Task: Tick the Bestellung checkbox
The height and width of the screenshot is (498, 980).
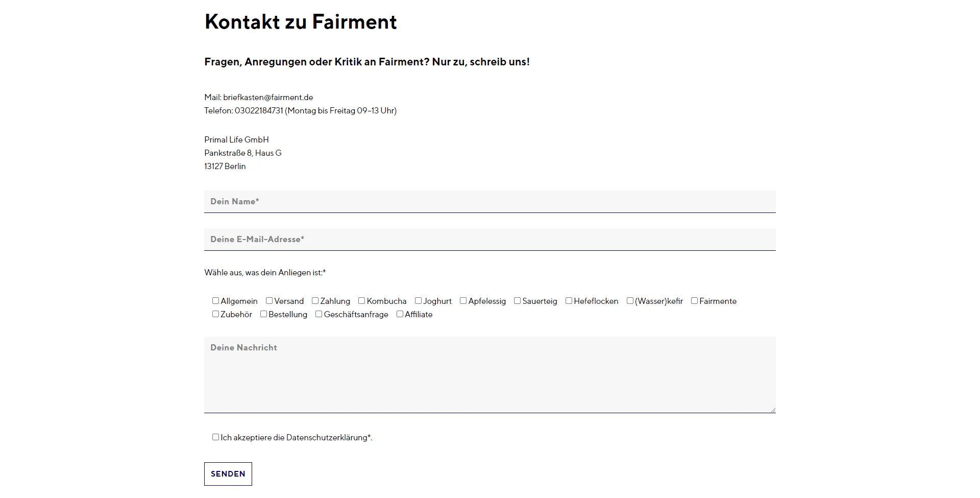Action: pos(263,314)
